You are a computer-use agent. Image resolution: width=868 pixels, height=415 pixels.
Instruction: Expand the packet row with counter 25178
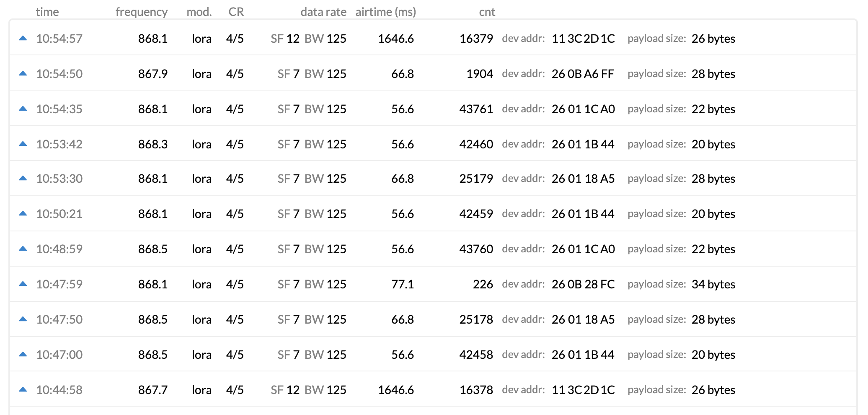pyautogui.click(x=433, y=319)
